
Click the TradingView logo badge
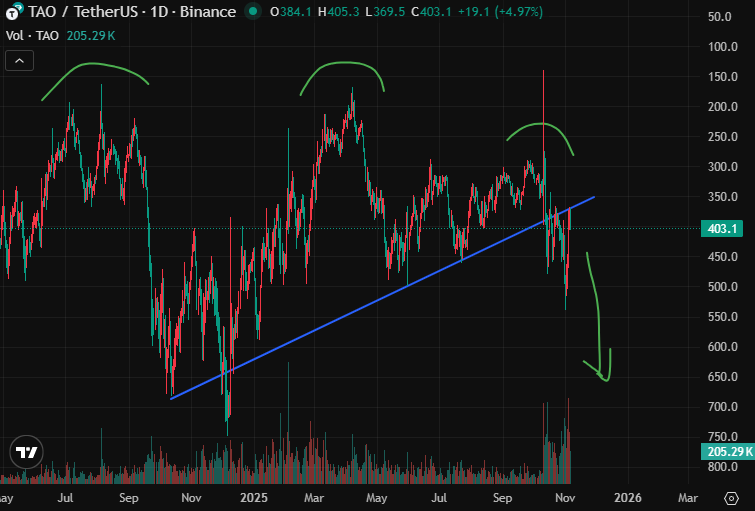click(x=26, y=452)
